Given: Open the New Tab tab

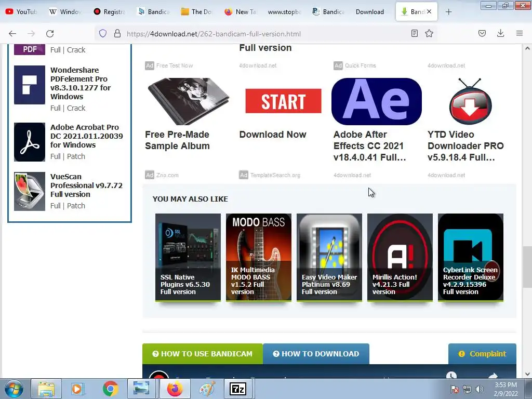Looking at the screenshot, I should pyautogui.click(x=241, y=11).
